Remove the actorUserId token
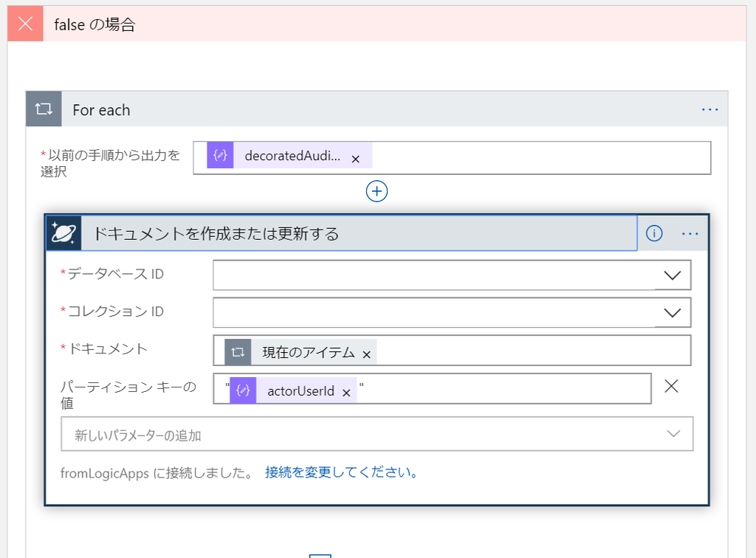 (x=346, y=393)
